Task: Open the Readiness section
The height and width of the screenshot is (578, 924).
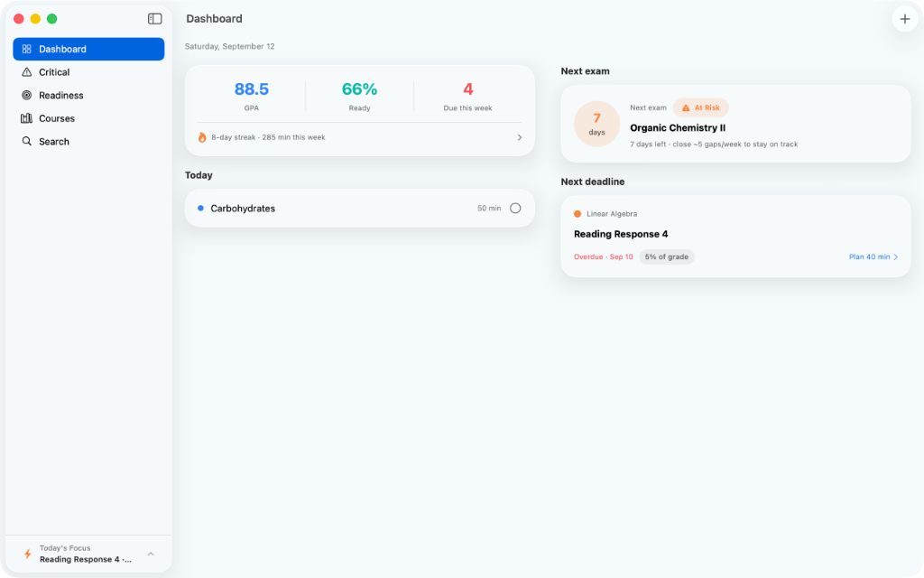Action: (x=88, y=95)
